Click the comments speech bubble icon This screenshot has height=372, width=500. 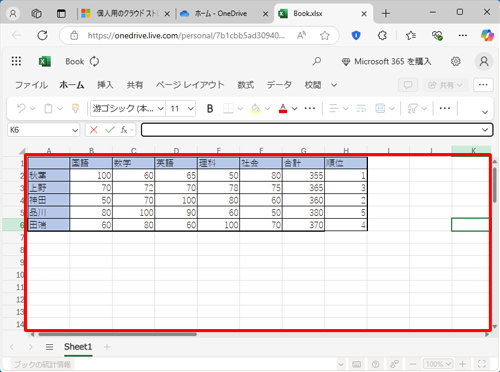click(x=408, y=85)
